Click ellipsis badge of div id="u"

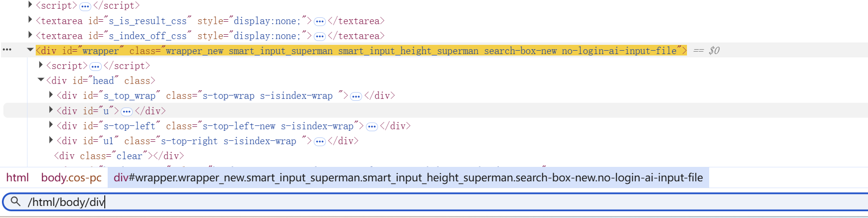tap(126, 111)
